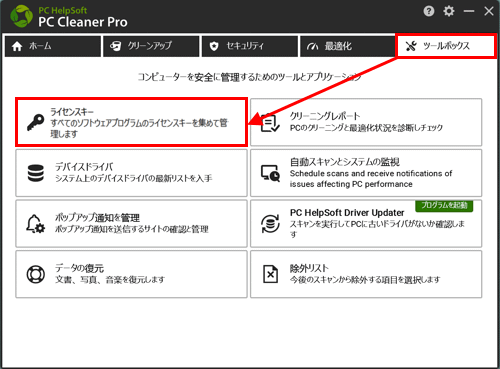Image resolution: width=500 pixels, height=369 pixels.
Task: Close the PC Cleaner Pro window
Action: tap(489, 11)
